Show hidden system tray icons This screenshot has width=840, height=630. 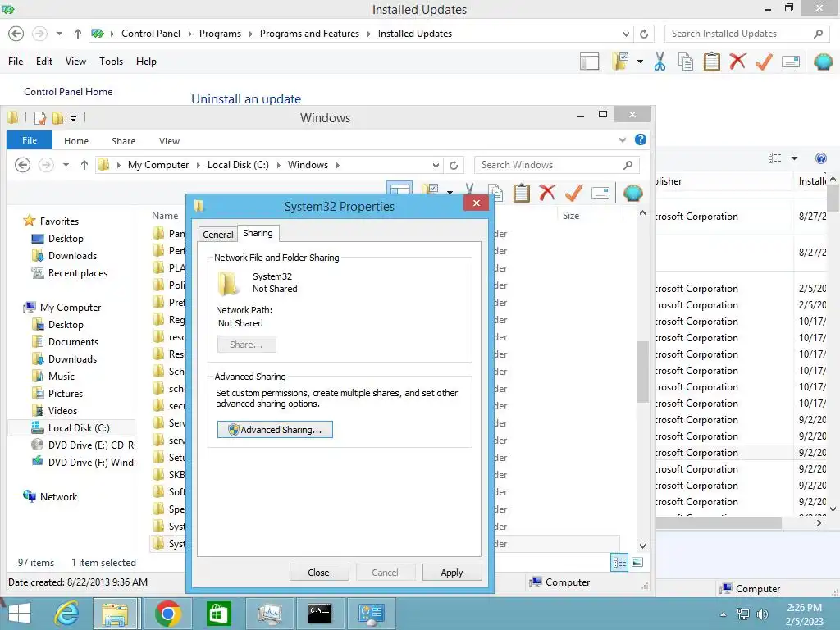[x=724, y=614]
